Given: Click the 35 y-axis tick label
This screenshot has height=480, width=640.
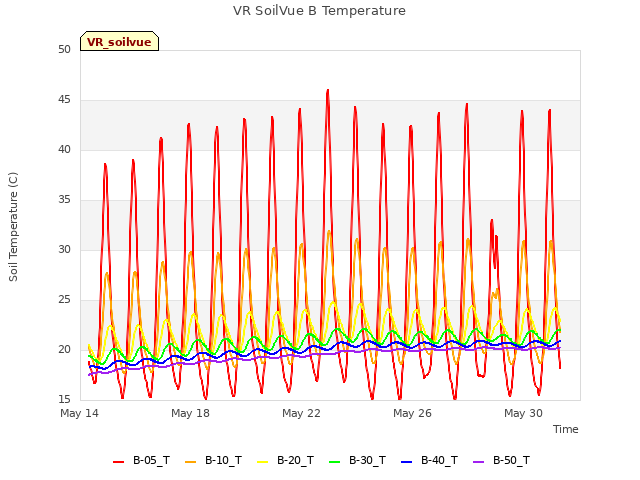Looking at the screenshot, I should pos(64,200).
